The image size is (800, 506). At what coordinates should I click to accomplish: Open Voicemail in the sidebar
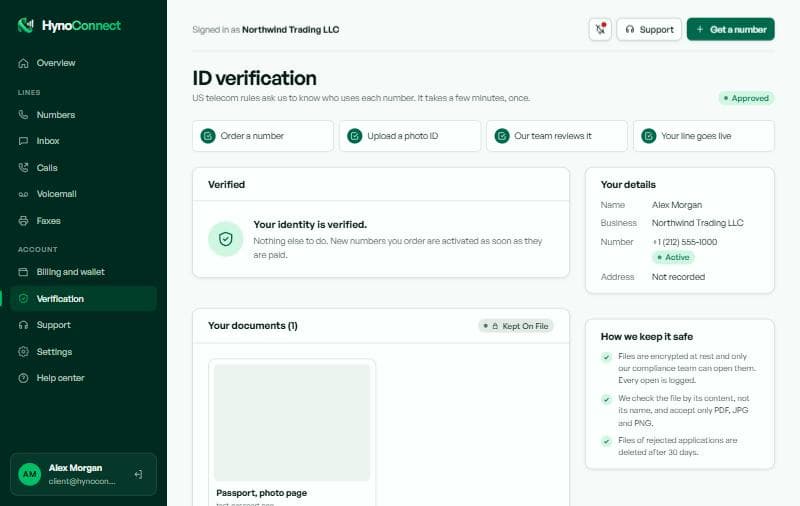click(x=83, y=194)
